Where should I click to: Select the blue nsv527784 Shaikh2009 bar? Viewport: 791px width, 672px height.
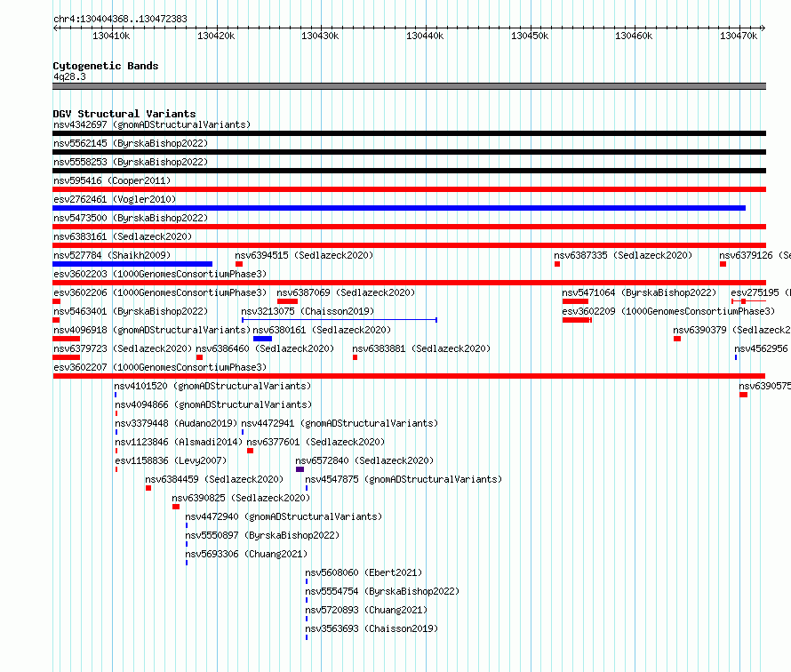point(132,264)
